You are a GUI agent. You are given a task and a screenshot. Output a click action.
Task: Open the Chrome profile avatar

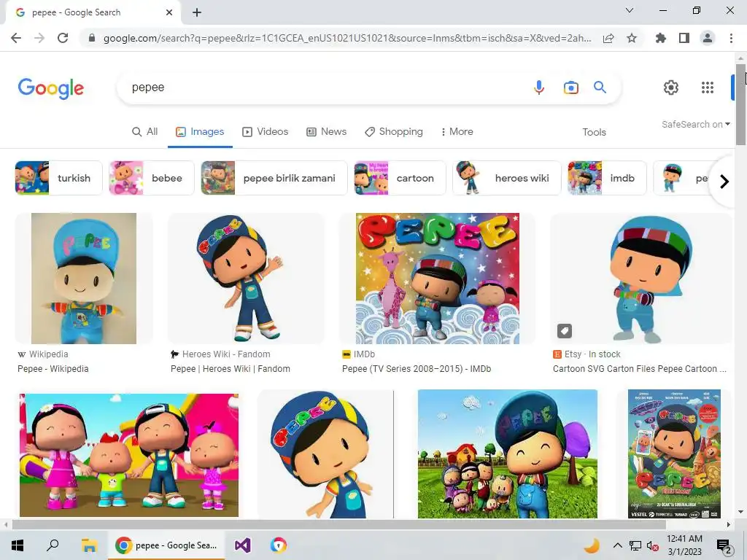[x=708, y=38]
